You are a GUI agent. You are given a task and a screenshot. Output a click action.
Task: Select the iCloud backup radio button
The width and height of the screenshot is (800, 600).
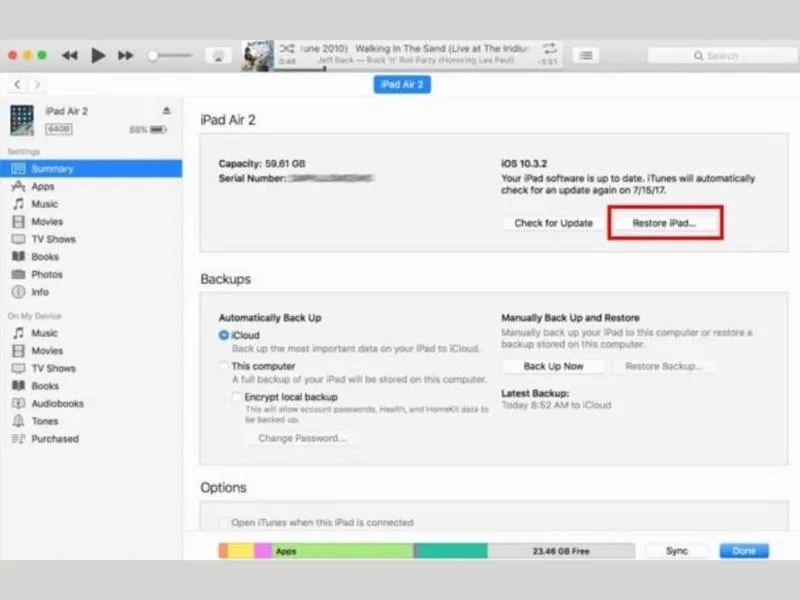(x=223, y=335)
